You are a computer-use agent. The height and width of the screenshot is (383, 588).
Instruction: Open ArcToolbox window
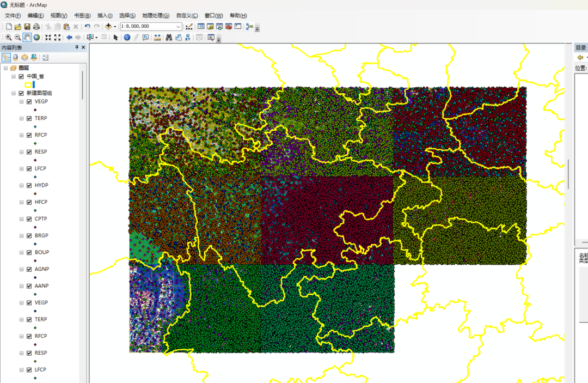tap(228, 27)
